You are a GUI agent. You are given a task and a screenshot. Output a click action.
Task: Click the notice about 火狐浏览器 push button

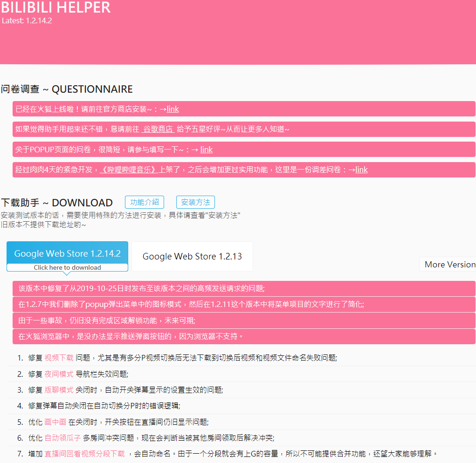[244, 336]
